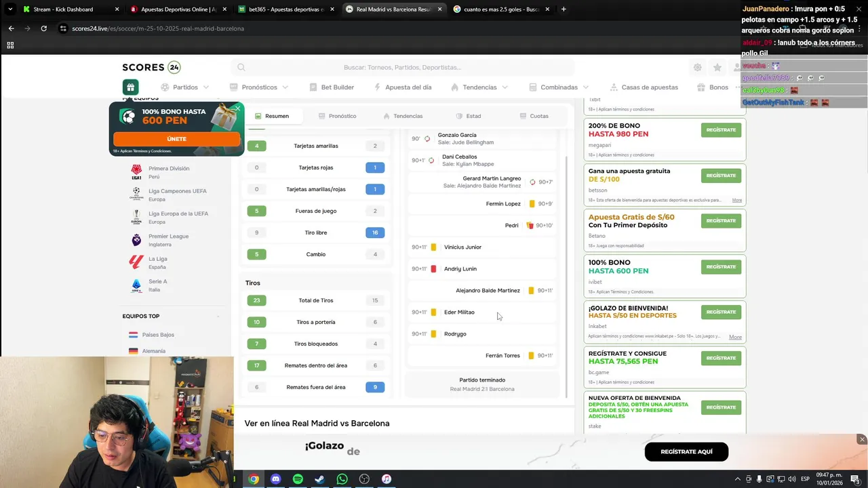Open Bet Builder page
This screenshot has width=868, height=488.
point(332,87)
